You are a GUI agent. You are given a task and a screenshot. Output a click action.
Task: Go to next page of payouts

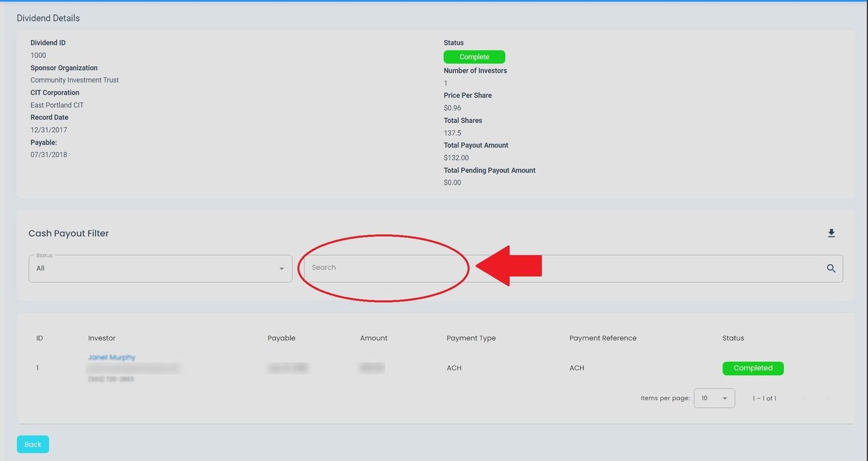827,398
